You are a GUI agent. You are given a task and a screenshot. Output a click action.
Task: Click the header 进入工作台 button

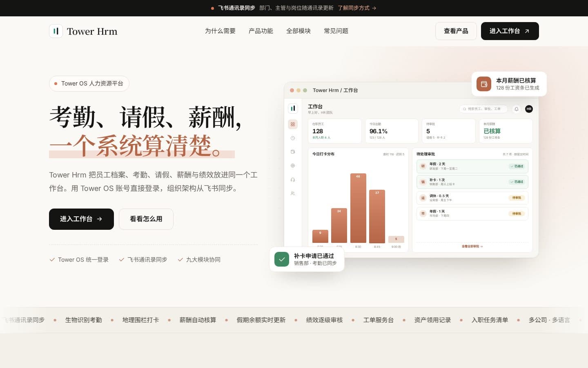pyautogui.click(x=510, y=31)
